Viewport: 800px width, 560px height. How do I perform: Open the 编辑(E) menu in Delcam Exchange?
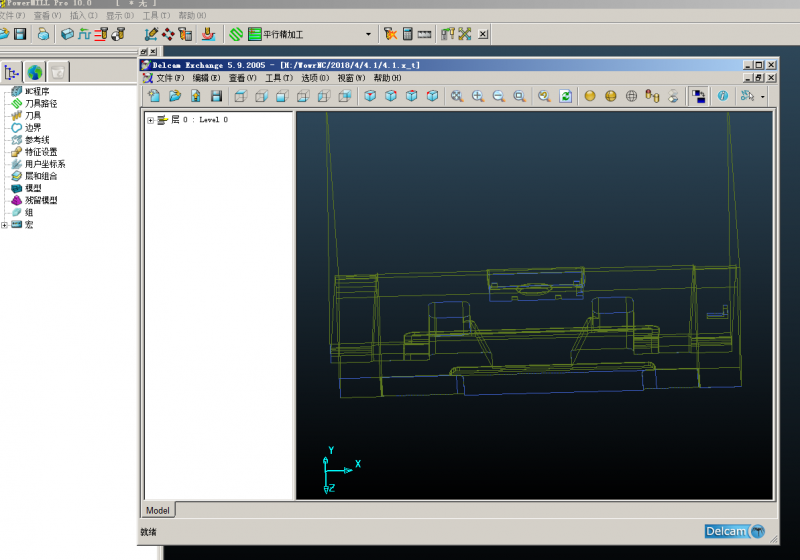pos(206,78)
